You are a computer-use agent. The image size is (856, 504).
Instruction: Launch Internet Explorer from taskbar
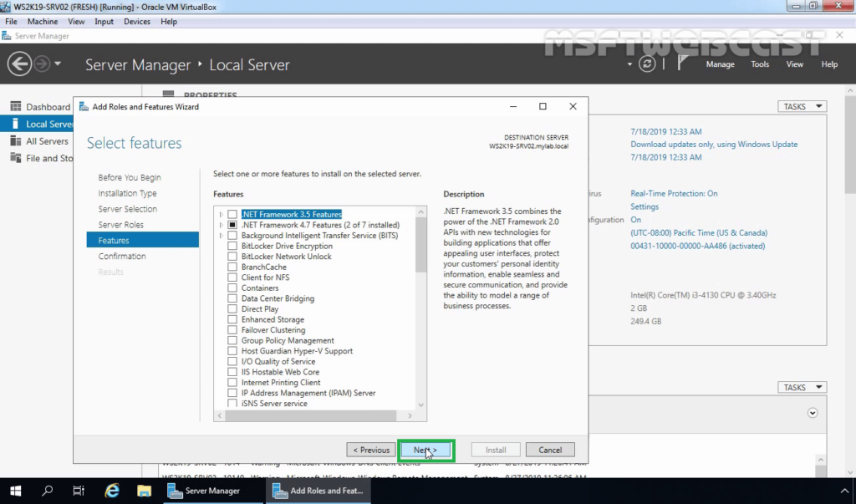(x=112, y=491)
